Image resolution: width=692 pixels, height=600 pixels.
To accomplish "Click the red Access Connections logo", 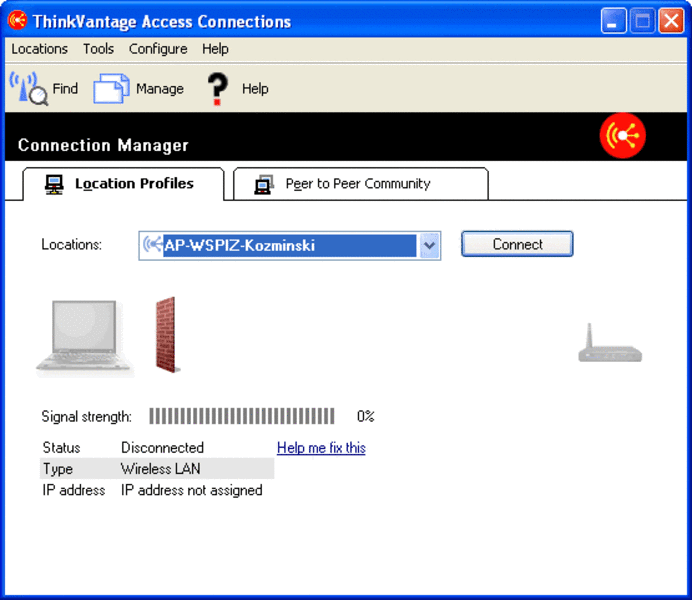I will pyautogui.click(x=622, y=135).
